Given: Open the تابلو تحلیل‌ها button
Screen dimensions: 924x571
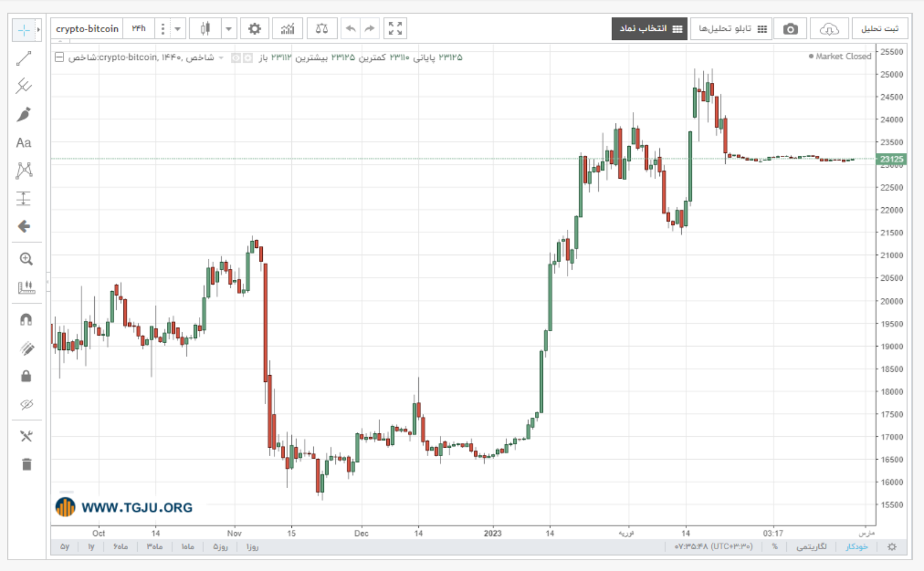Looking at the screenshot, I should coord(731,29).
